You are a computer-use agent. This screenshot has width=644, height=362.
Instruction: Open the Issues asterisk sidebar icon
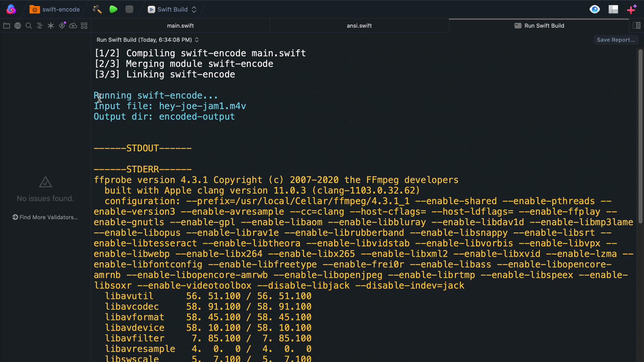click(x=51, y=26)
